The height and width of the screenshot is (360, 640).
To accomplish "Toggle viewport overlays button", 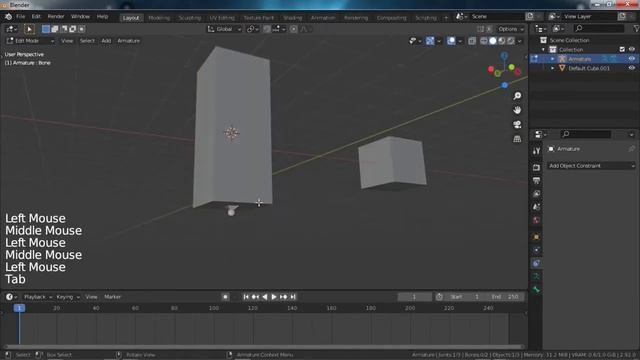I will 451,41.
